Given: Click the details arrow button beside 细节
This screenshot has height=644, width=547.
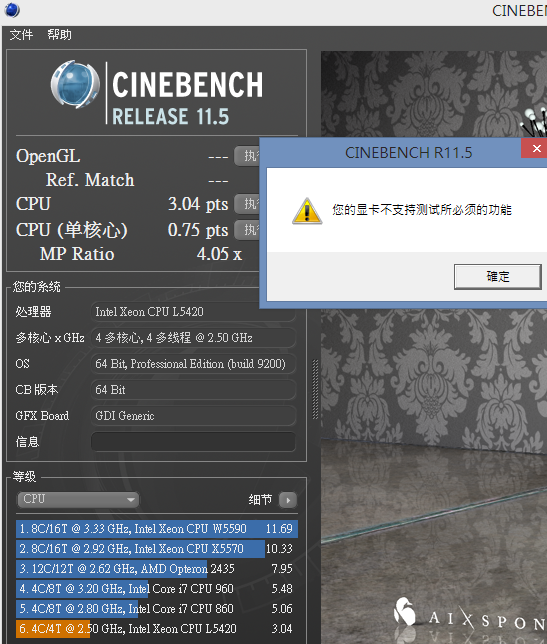Looking at the screenshot, I should coord(288,500).
